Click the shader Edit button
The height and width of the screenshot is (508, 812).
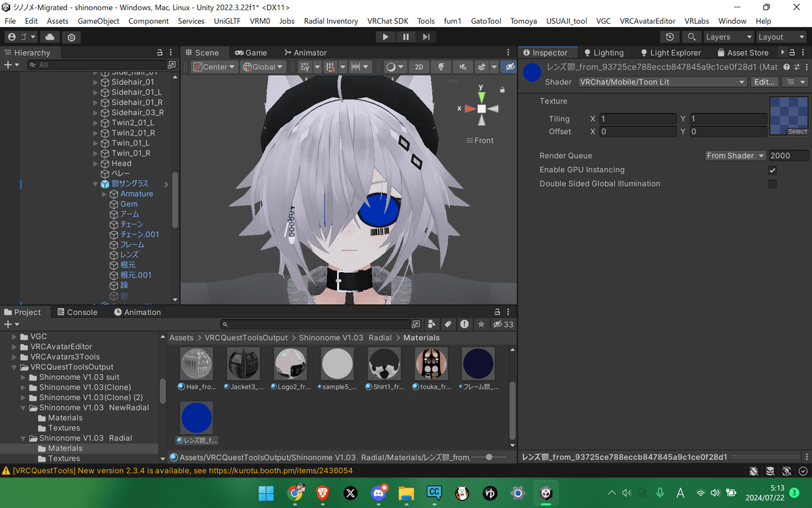click(x=765, y=82)
